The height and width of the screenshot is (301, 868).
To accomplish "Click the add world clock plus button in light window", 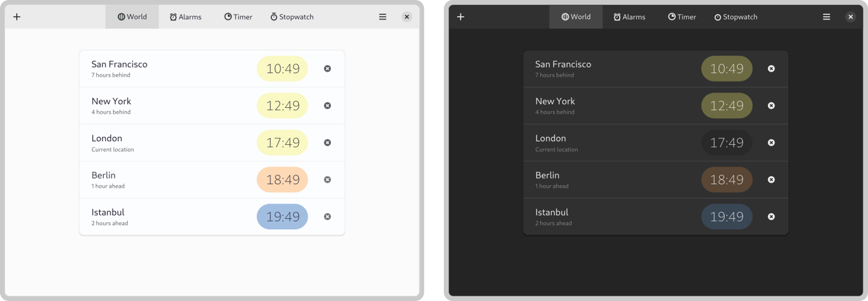I will pyautogui.click(x=17, y=17).
